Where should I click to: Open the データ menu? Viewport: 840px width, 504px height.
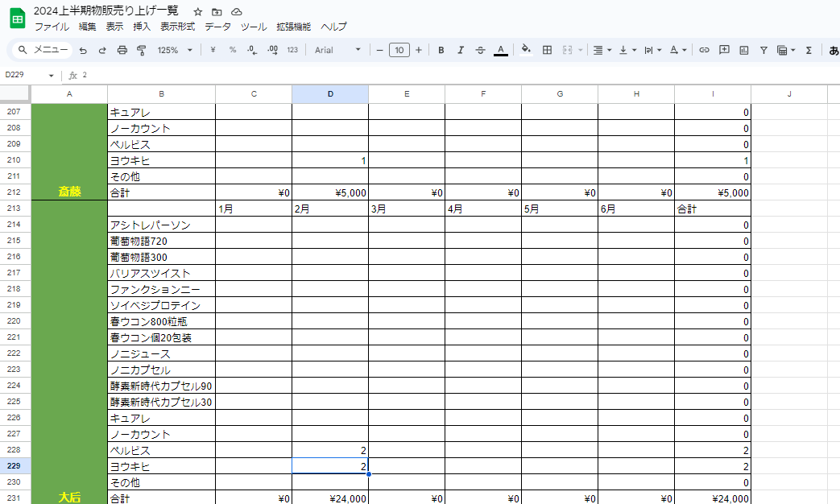coord(217,27)
